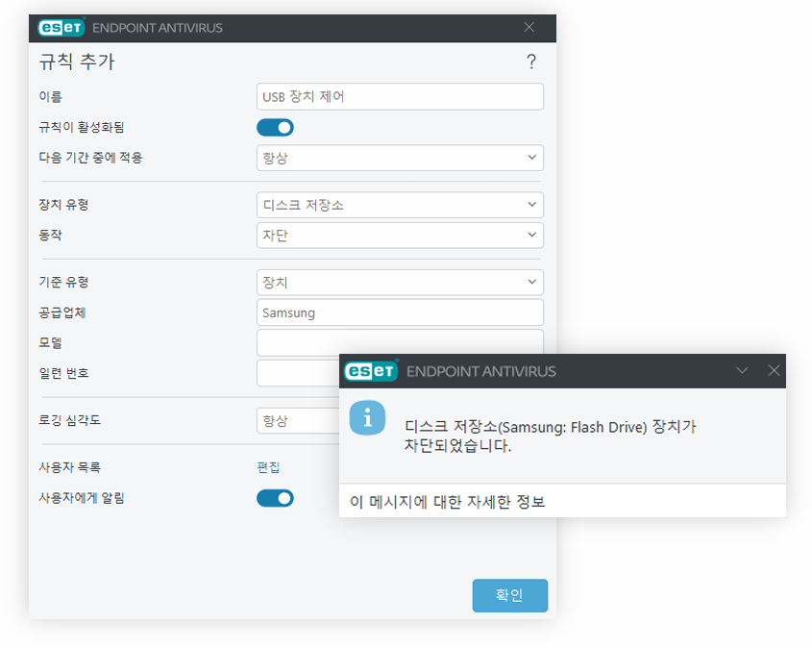This screenshot has height=649, width=812.
Task: Open the 기준 유형 dropdown showing 장치
Action: tap(400, 283)
